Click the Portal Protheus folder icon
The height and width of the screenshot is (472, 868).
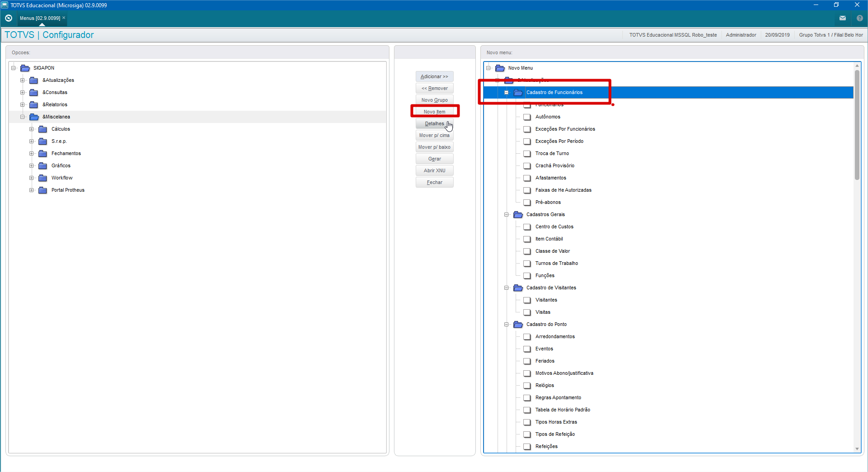[43, 190]
